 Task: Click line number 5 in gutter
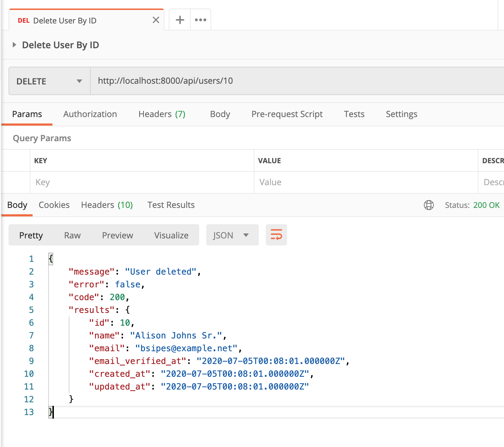tap(31, 310)
